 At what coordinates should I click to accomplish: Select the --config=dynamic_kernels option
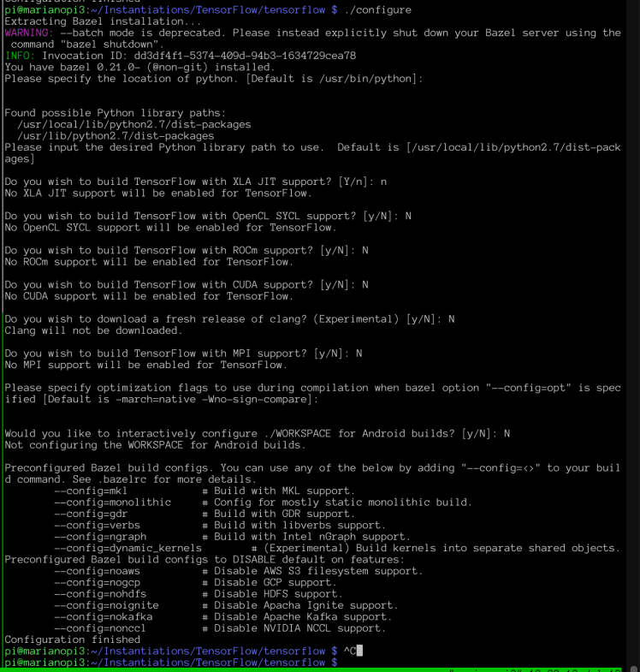pos(128,548)
